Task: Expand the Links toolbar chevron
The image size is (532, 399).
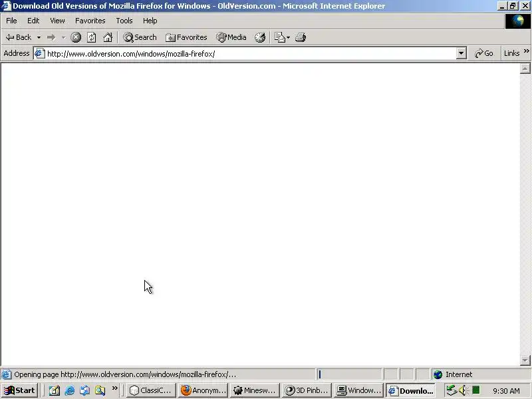Action: pyautogui.click(x=526, y=52)
